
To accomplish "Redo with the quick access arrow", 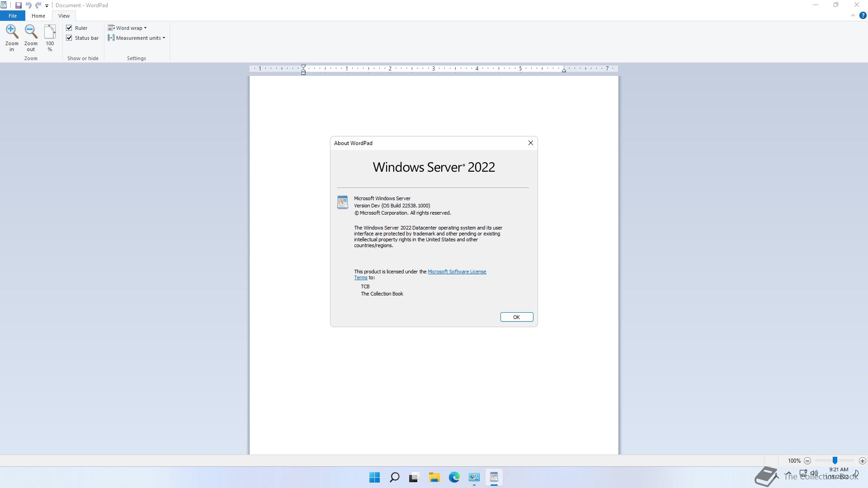I will click(x=38, y=5).
